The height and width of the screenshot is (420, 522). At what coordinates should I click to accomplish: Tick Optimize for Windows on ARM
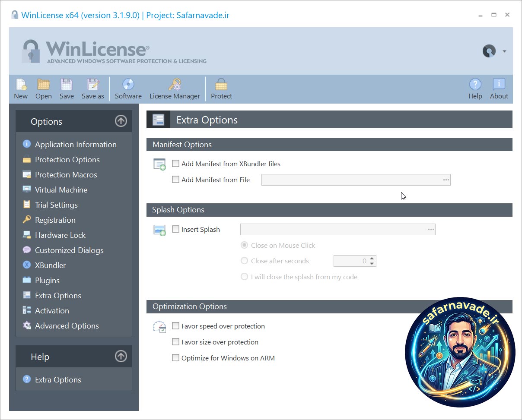(175, 358)
